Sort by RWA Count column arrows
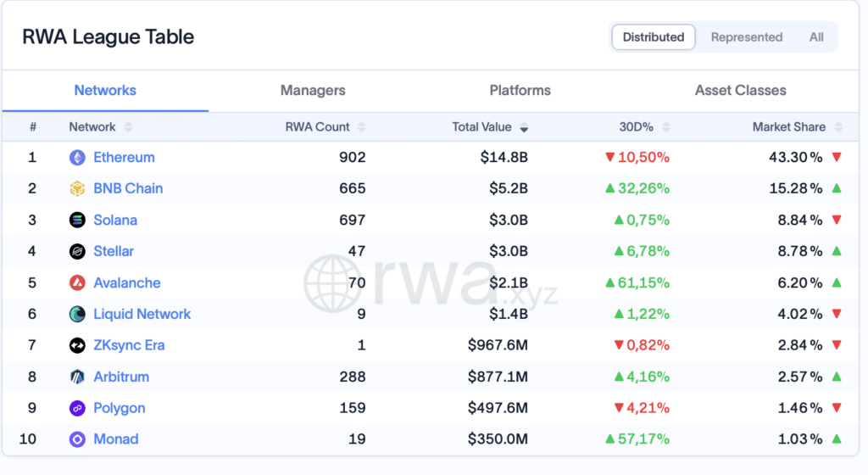 (361, 127)
